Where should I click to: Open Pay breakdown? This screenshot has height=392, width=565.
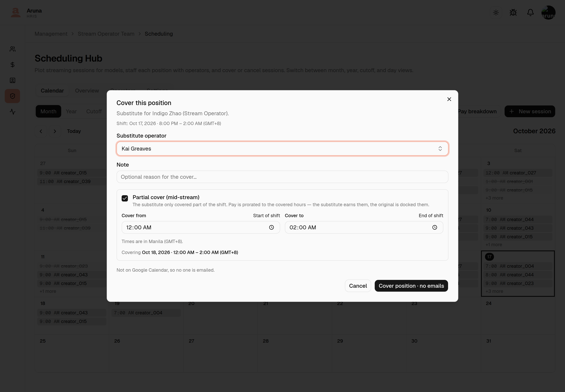pos(477,112)
